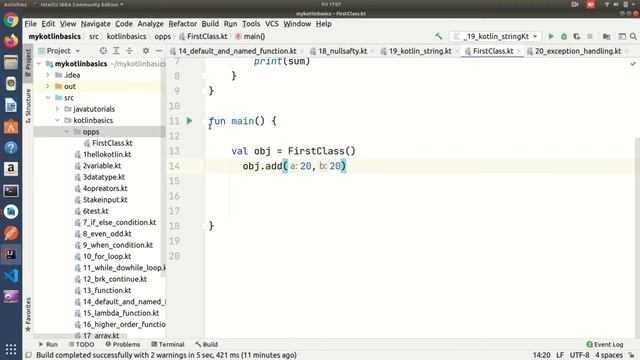Open Help icon in the dock
640x360 pixels.
[x=11, y=148]
